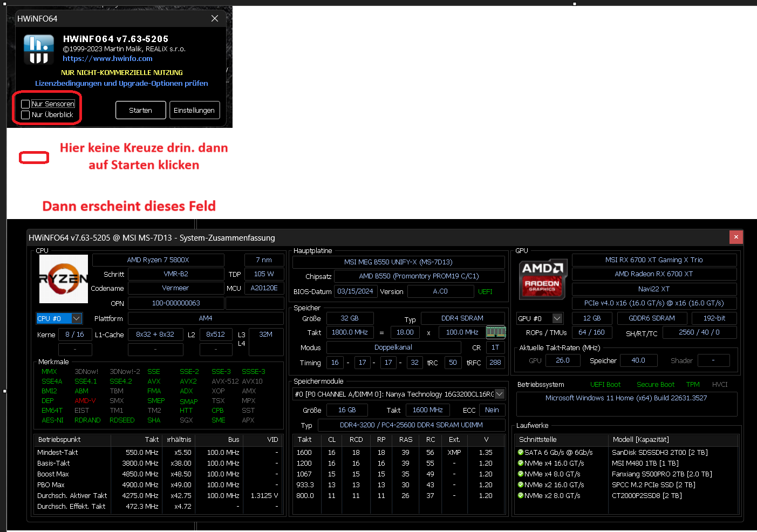
Task: Click the Modell [Kapazität] column header
Action: coord(674,440)
